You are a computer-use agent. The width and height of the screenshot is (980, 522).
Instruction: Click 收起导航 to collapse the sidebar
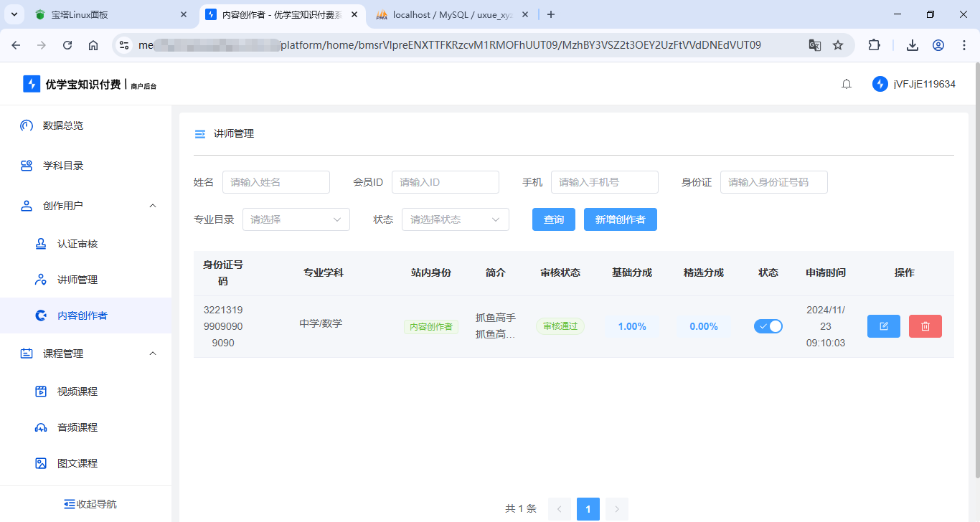[x=90, y=504]
